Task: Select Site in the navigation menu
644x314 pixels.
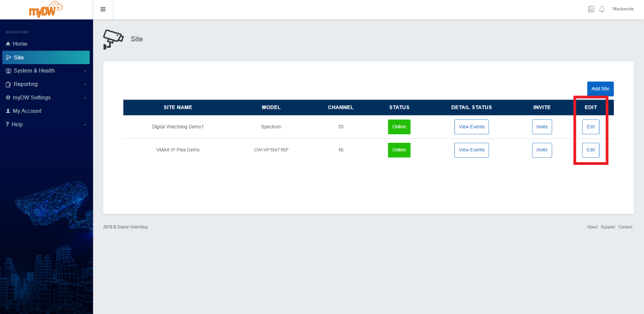Action: [x=46, y=58]
